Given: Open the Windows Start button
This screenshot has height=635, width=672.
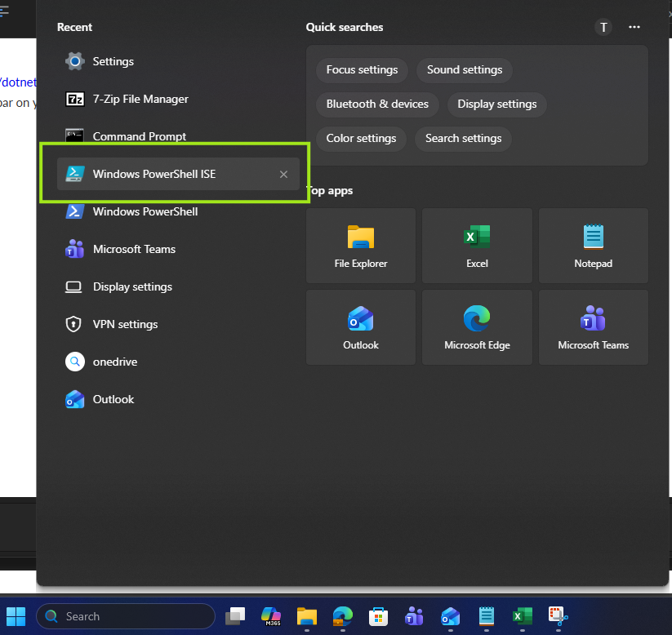Looking at the screenshot, I should point(16,616).
